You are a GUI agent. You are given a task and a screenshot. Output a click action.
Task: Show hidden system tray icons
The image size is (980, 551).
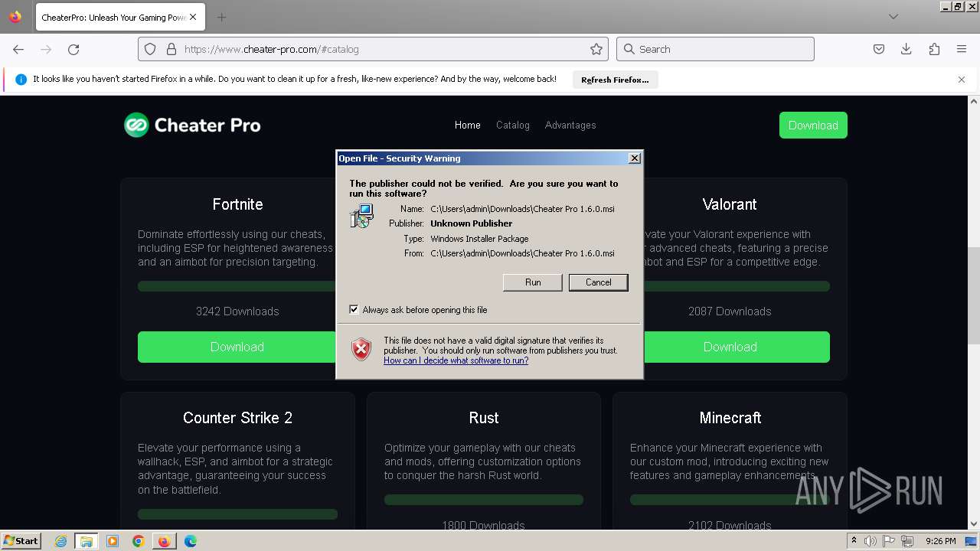click(854, 541)
